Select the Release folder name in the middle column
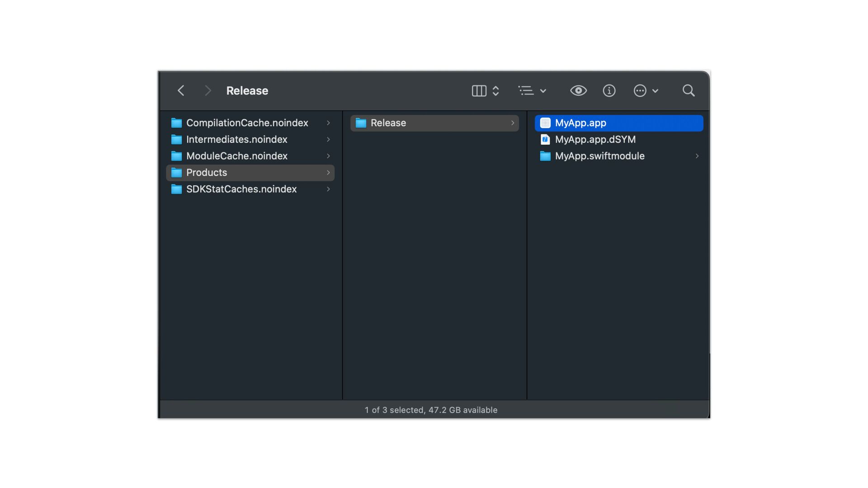The height and width of the screenshot is (488, 868). 388,123
